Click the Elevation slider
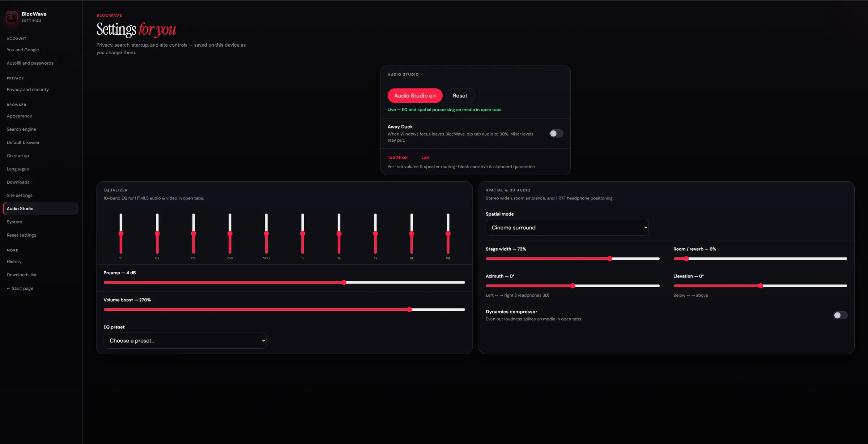This screenshot has width=868, height=444. (760, 286)
